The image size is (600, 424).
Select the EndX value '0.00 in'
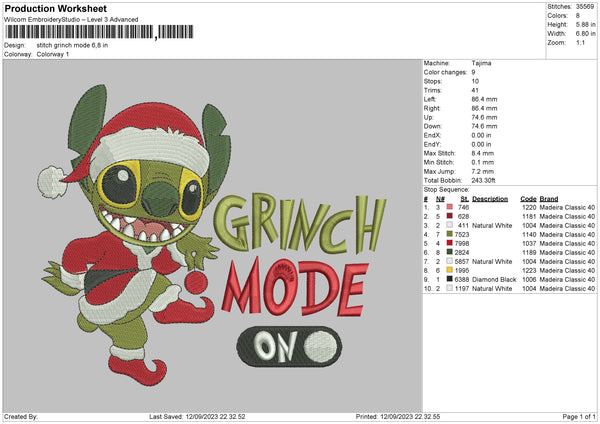coord(481,135)
